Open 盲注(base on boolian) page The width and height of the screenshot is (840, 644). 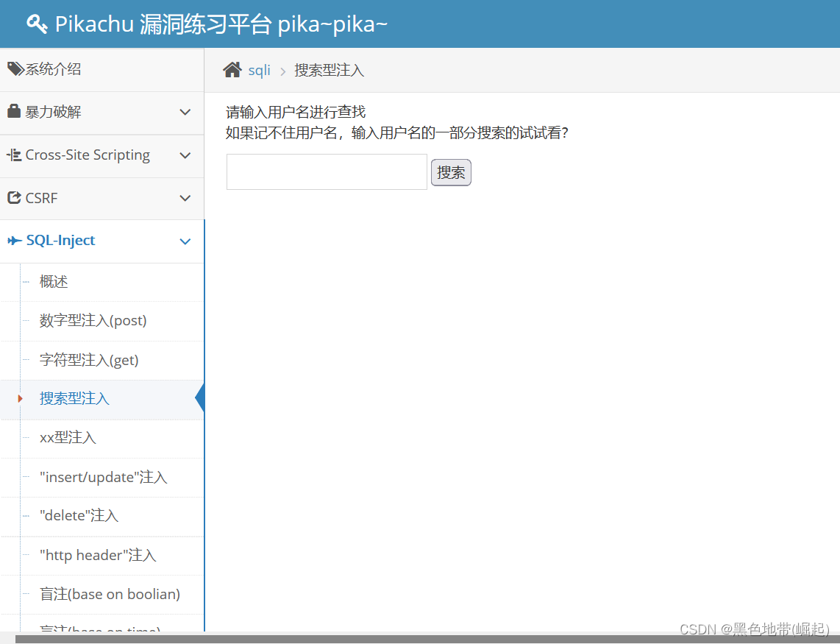click(110, 594)
